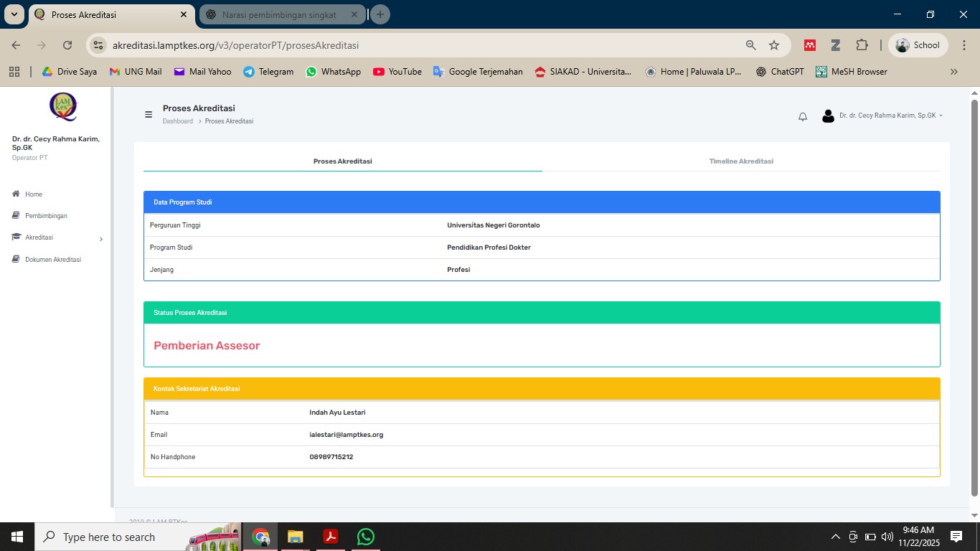Open the hamburger menu next to Proses Akreditasi
This screenshot has height=551, width=980.
pos(149,114)
